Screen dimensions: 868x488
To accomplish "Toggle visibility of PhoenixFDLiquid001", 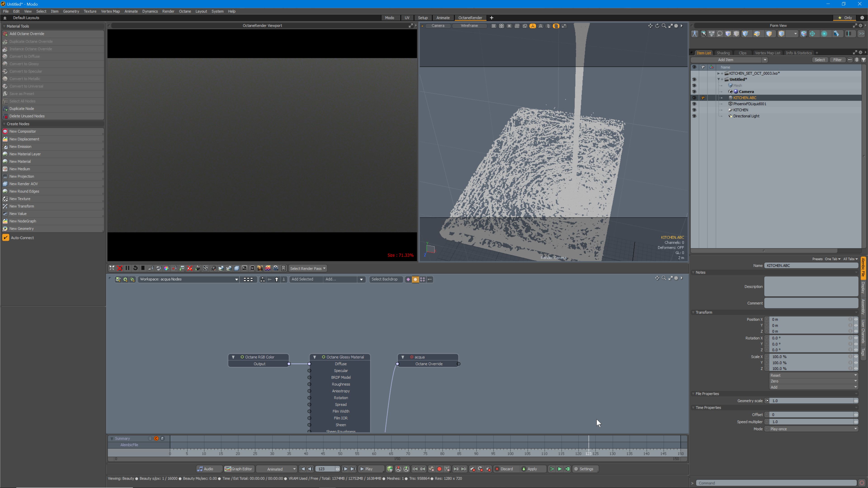I will [694, 104].
